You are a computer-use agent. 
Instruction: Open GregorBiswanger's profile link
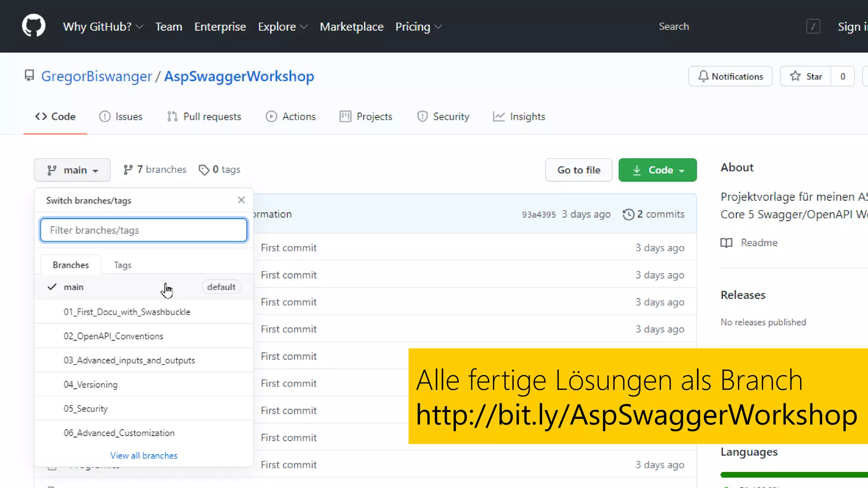click(96, 76)
